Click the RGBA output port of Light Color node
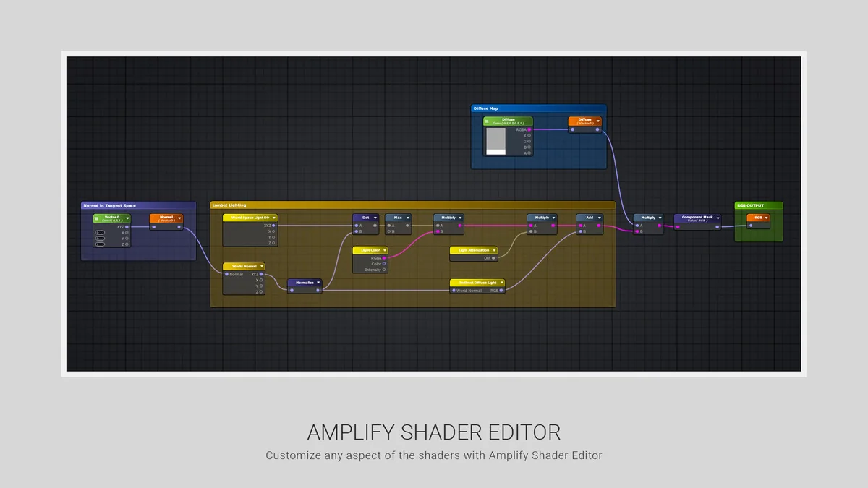Viewport: 868px width, 488px height. [384, 257]
